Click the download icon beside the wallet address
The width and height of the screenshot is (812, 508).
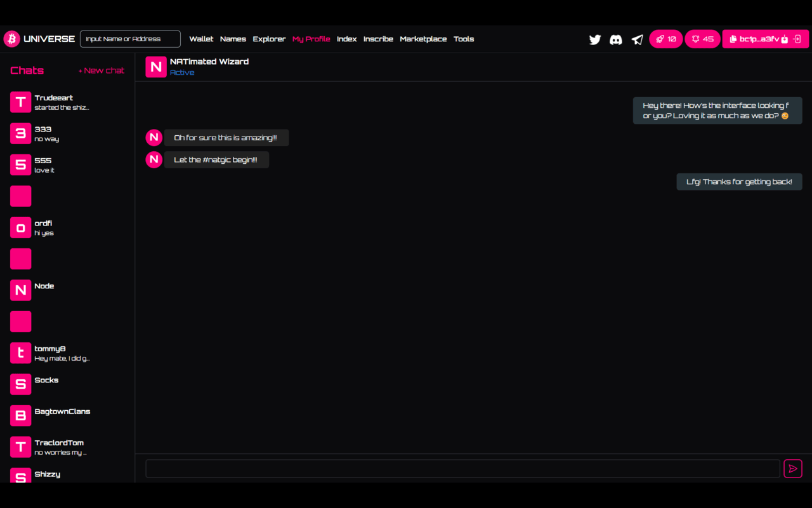click(x=785, y=39)
